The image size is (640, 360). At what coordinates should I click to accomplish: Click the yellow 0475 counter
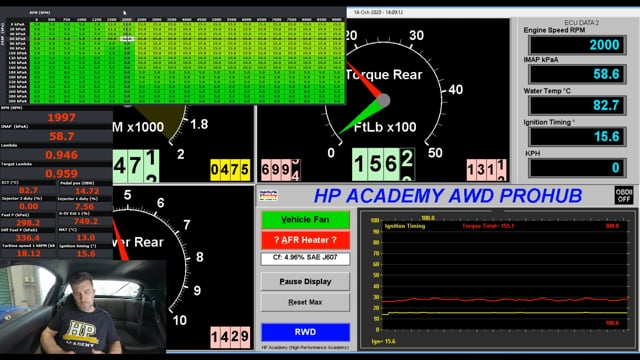click(230, 169)
